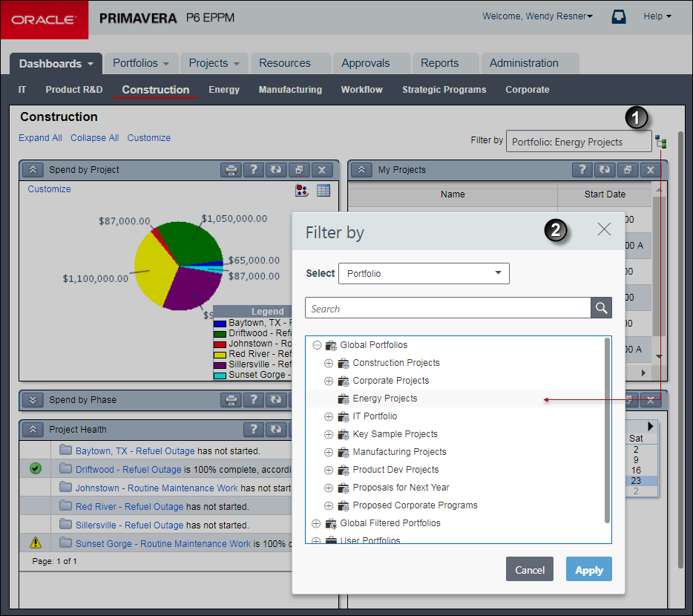This screenshot has height=616, width=693.
Task: Refresh the Project Health portlet
Action: [276, 430]
